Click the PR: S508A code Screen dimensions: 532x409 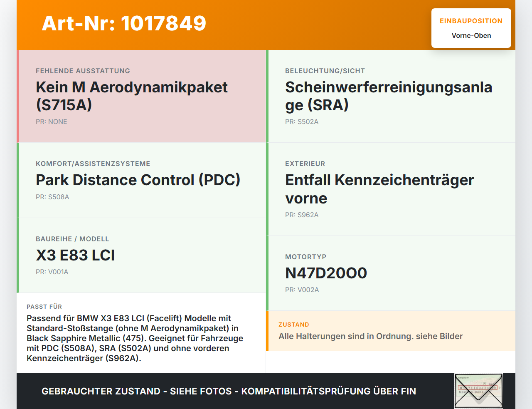pos(52,197)
